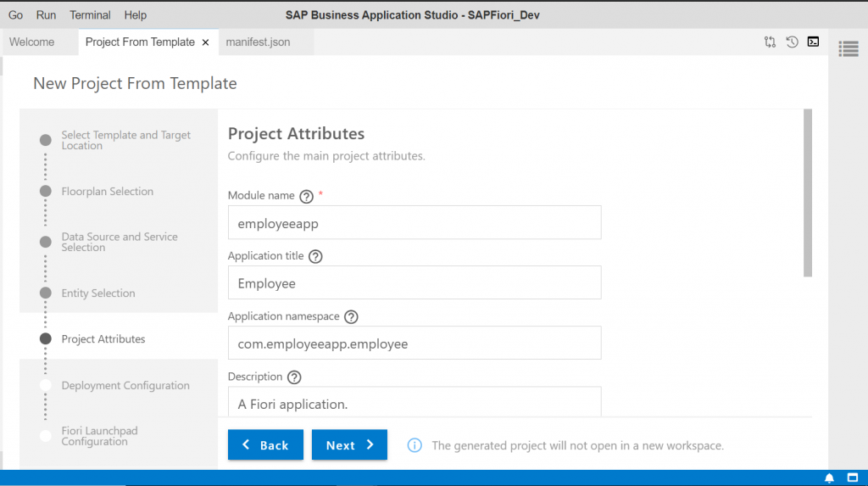Go to Floorplan Selection step

tap(108, 191)
